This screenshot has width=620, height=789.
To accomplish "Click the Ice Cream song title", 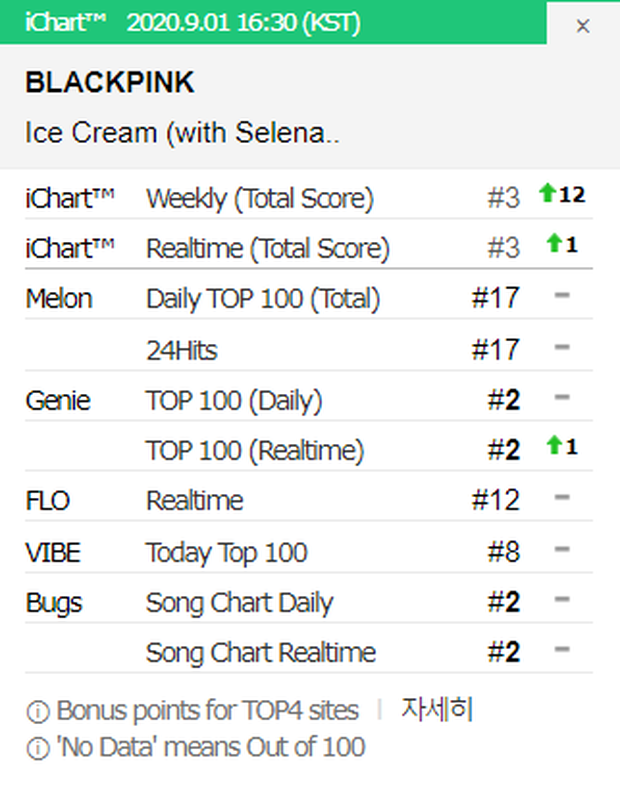I will (182, 133).
